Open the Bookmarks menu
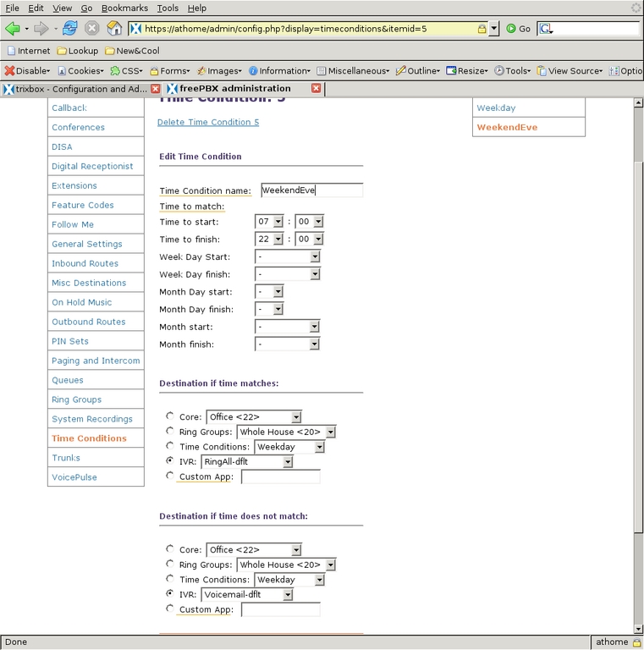 click(x=124, y=8)
